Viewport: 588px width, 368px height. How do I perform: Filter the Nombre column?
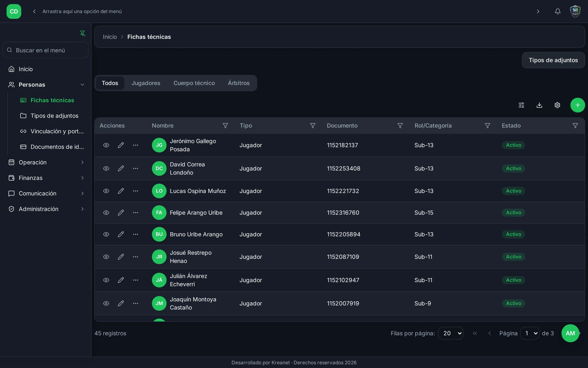pyautogui.click(x=225, y=126)
